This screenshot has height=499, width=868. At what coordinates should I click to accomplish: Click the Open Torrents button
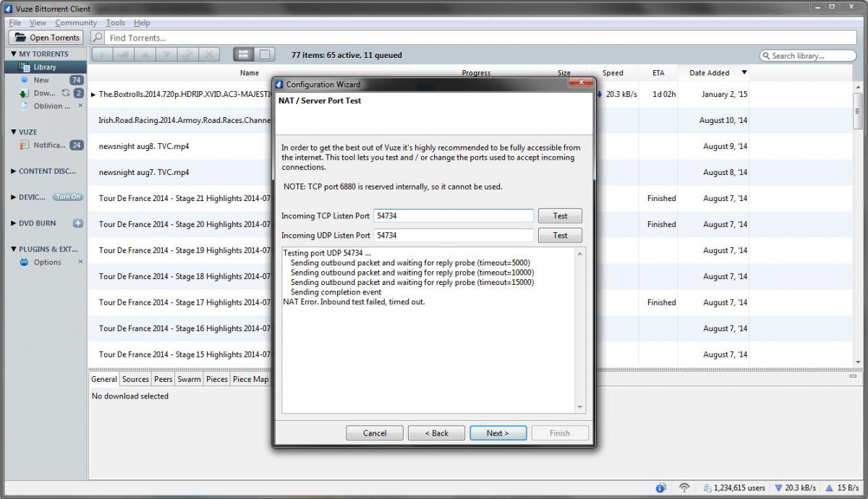tap(46, 38)
